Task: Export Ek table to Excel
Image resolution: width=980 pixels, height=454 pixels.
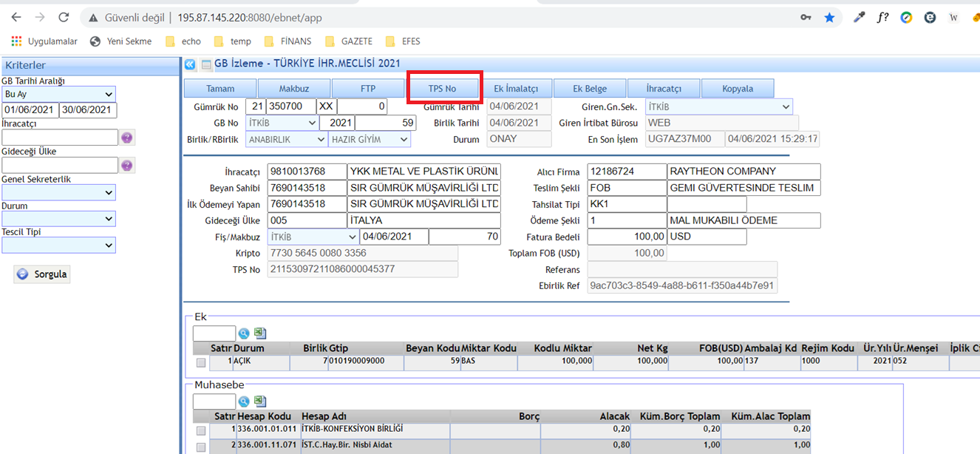Action: 260,334
